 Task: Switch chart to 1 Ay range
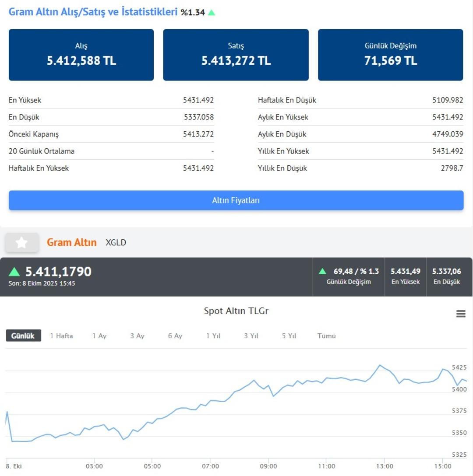coord(99,336)
